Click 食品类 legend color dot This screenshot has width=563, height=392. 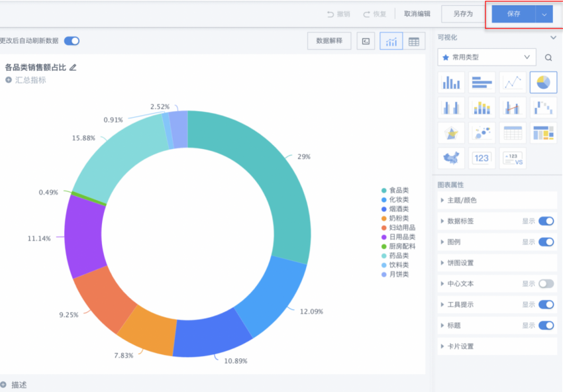384,191
